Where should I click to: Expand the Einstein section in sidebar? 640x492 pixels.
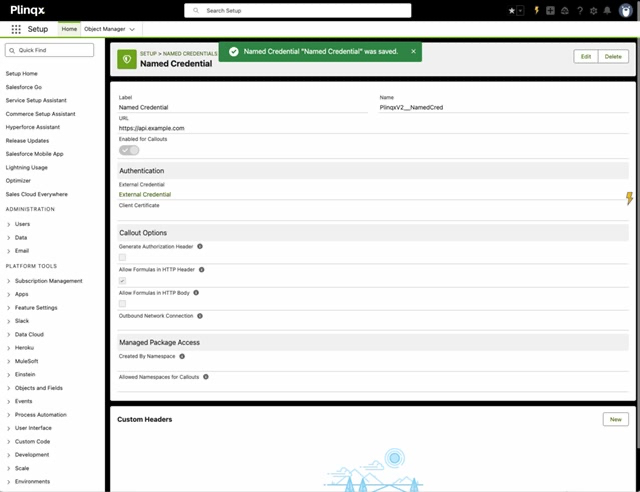[9, 375]
